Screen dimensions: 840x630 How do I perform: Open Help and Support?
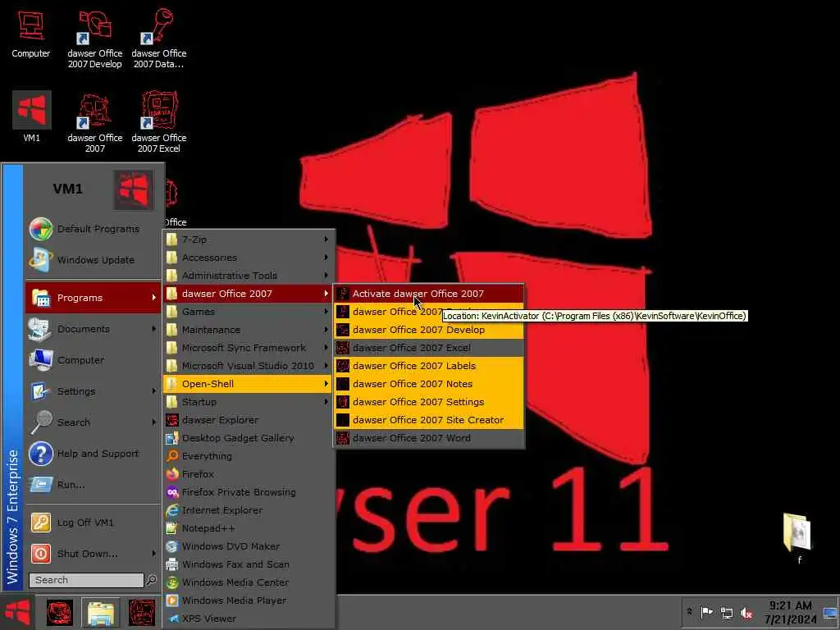(x=93, y=453)
